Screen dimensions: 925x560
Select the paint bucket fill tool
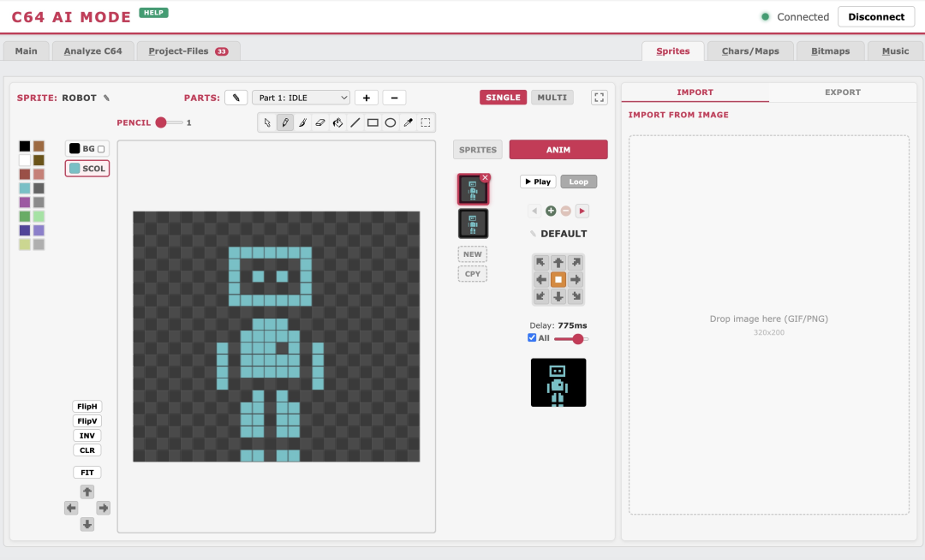coord(337,122)
